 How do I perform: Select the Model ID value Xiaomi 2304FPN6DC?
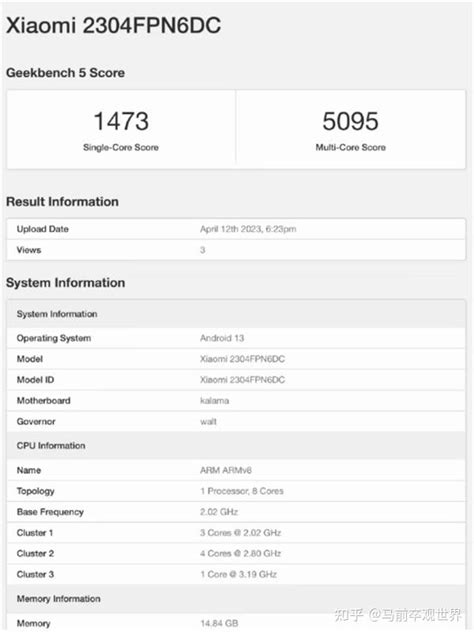[242, 380]
